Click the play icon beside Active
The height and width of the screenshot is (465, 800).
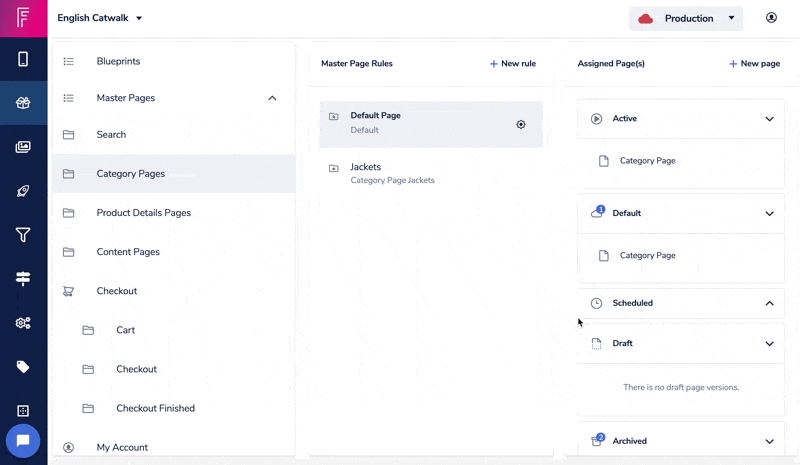[x=596, y=118]
